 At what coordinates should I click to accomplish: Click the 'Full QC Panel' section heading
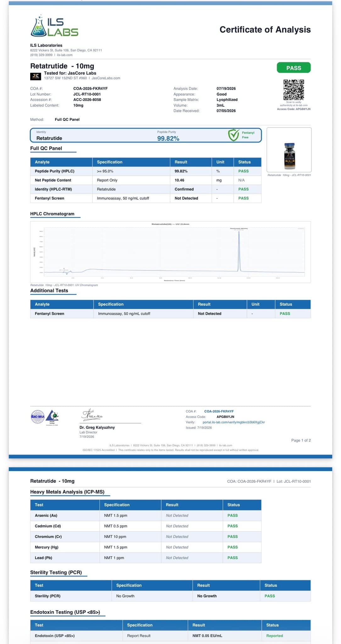tap(46, 148)
